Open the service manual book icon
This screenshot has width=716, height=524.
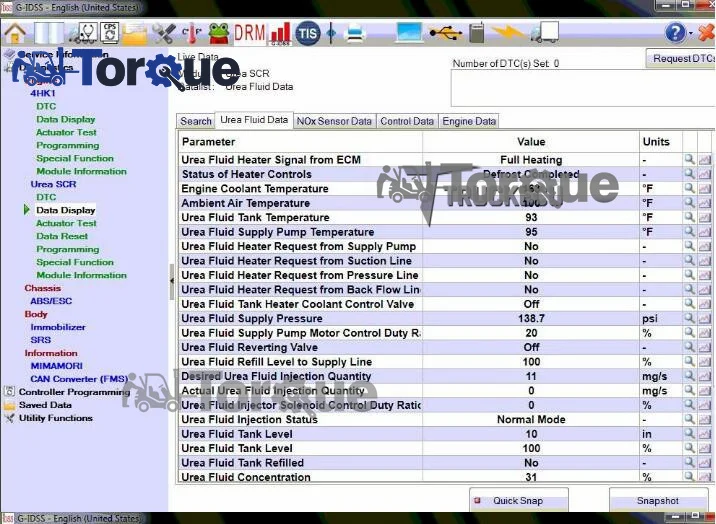pos(48,34)
